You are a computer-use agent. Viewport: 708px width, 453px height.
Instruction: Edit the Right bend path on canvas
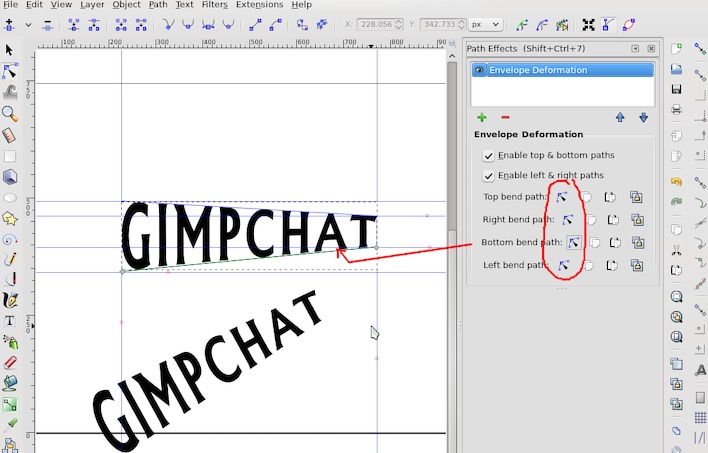point(568,220)
